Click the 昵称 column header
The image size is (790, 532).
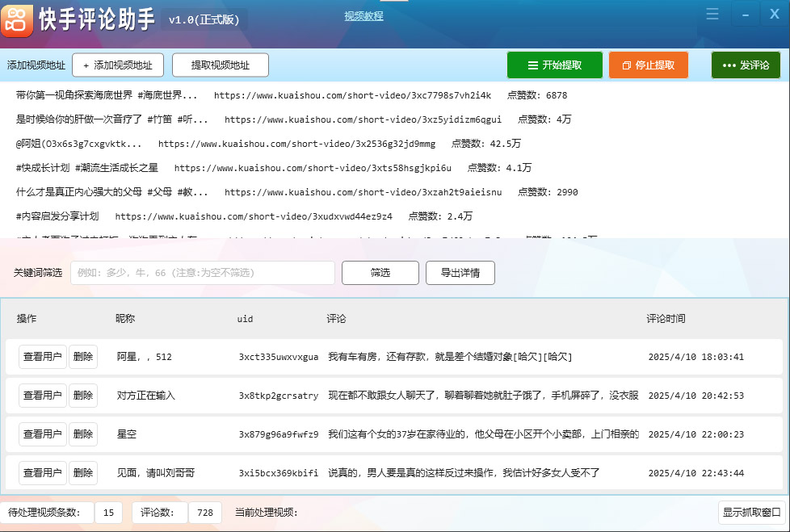pos(125,319)
